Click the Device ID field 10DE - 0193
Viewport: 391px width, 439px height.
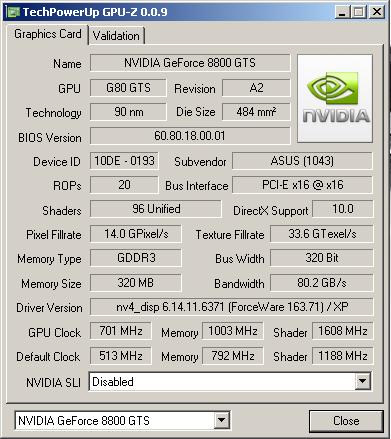[124, 161]
